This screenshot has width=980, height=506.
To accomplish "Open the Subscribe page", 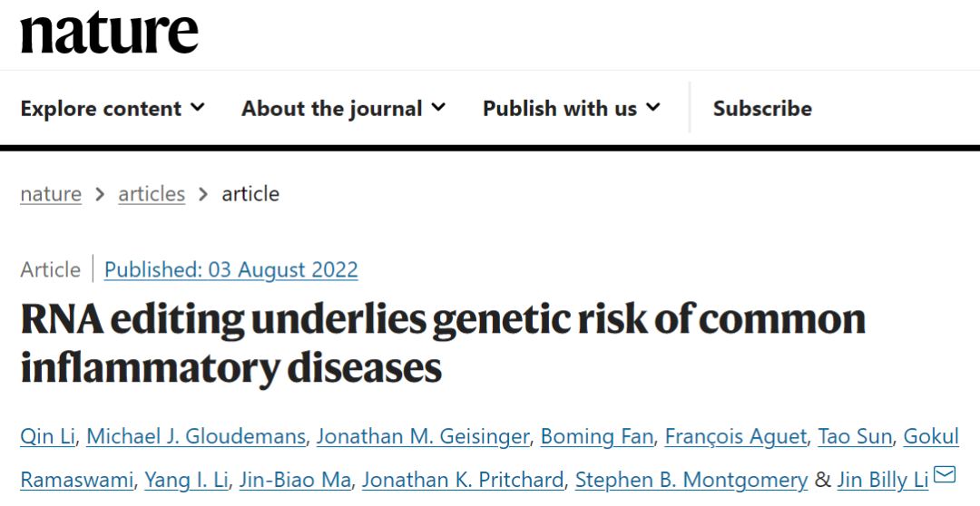I will 762,108.
